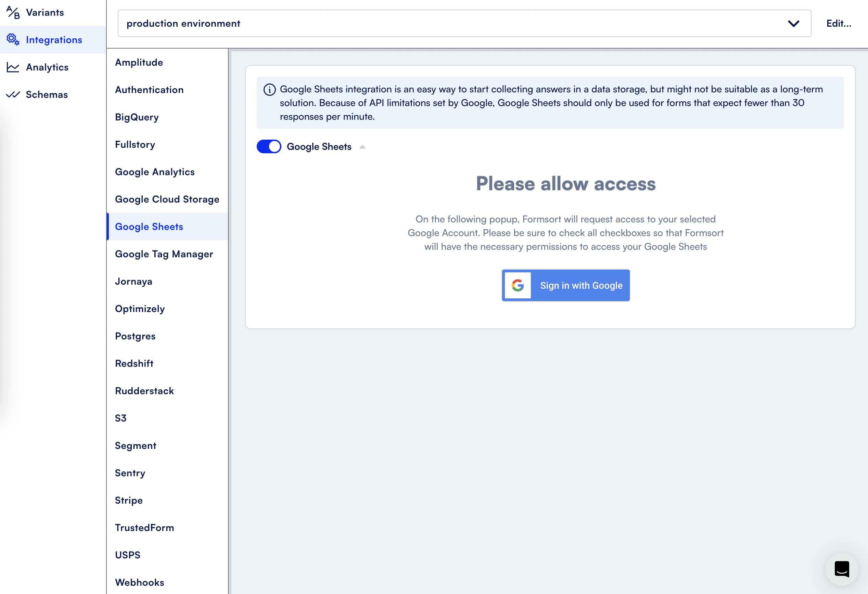The width and height of the screenshot is (868, 594).
Task: Select the Jornaya integration
Action: pos(167,282)
